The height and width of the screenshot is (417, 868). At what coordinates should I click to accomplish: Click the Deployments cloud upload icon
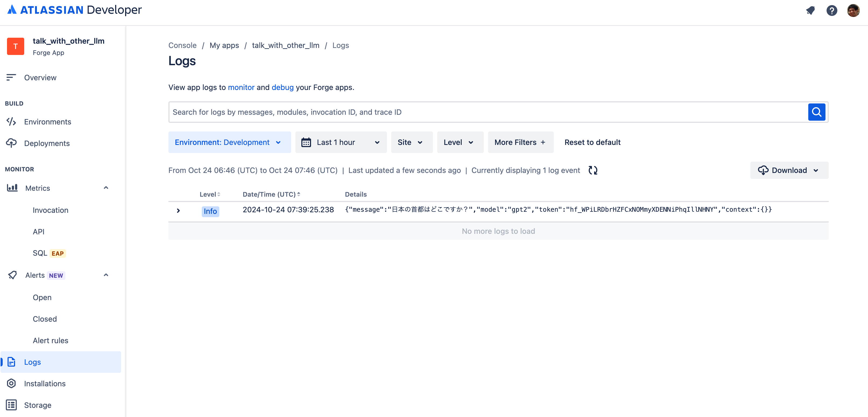click(11, 143)
